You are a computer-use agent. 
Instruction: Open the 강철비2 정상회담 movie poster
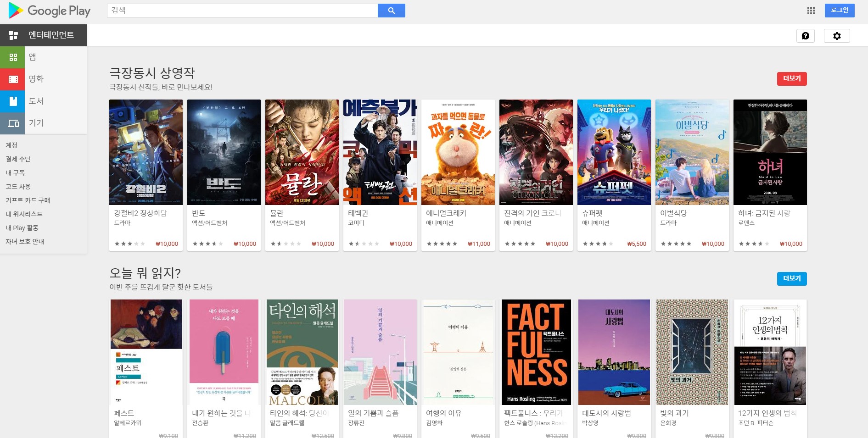(146, 152)
